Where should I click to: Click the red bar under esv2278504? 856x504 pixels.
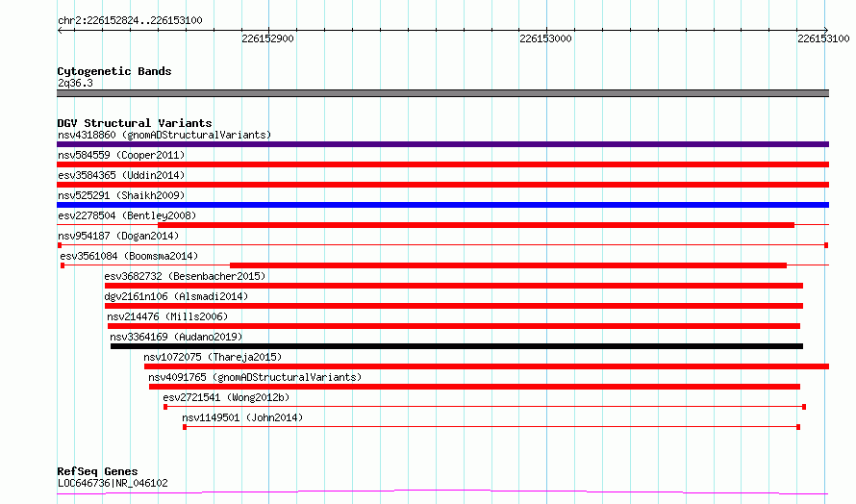click(476, 225)
